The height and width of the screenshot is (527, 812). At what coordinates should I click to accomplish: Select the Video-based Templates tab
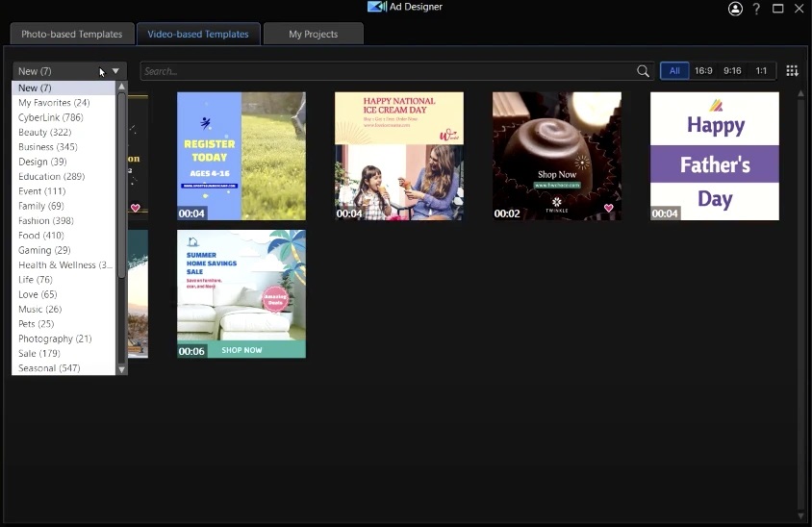point(198,35)
